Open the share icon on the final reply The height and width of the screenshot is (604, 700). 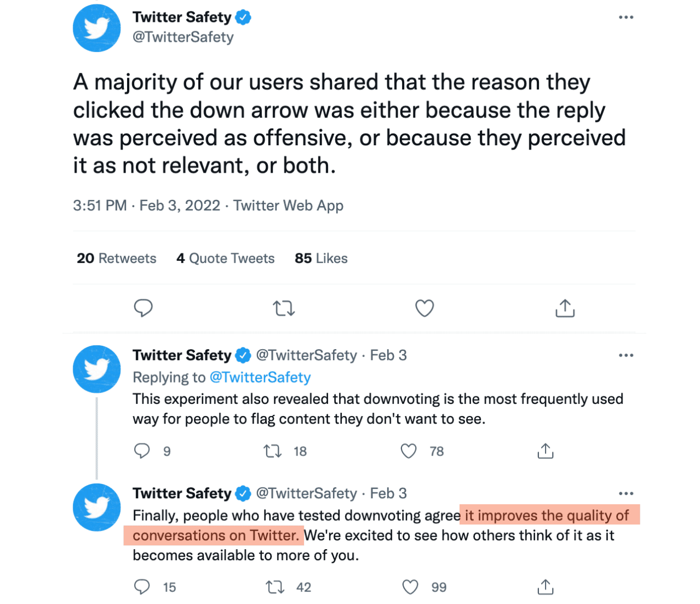point(545,586)
